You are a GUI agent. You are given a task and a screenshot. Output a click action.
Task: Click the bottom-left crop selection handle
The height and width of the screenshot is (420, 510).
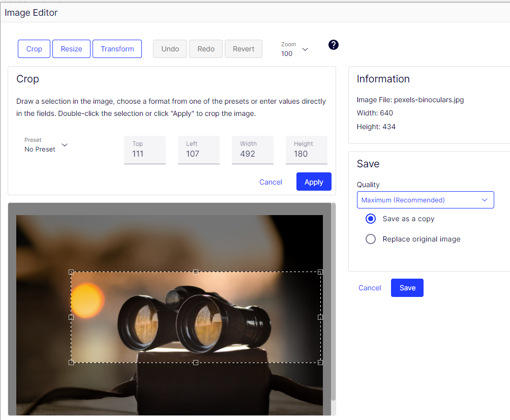point(71,363)
